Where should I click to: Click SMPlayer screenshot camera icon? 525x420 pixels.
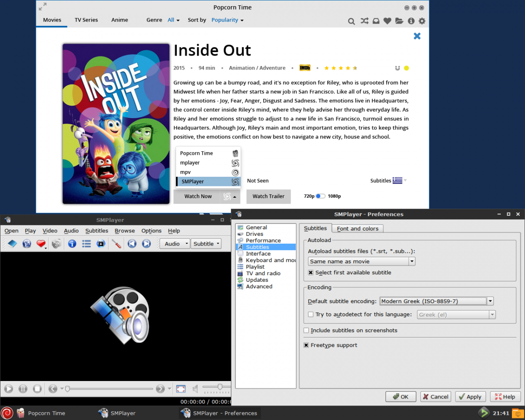point(56,244)
